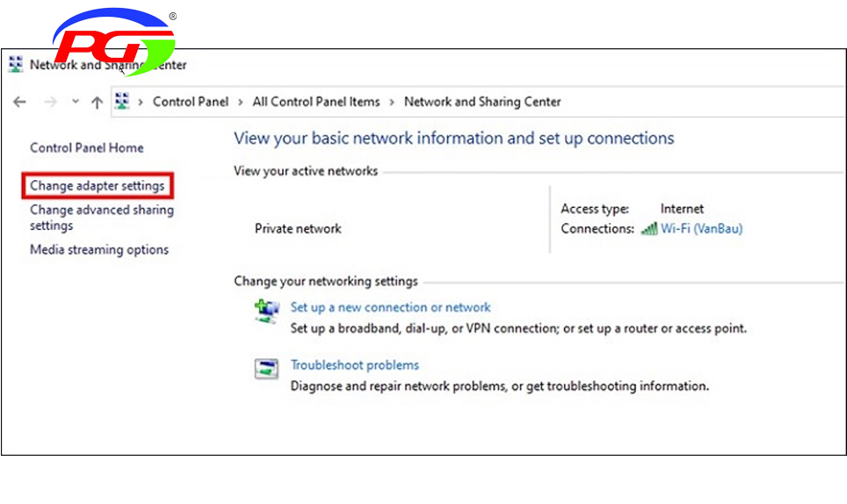Screen dimensions: 847x504
Task: Expand chevron before Control Panel breadcrumb
Action: 141,102
